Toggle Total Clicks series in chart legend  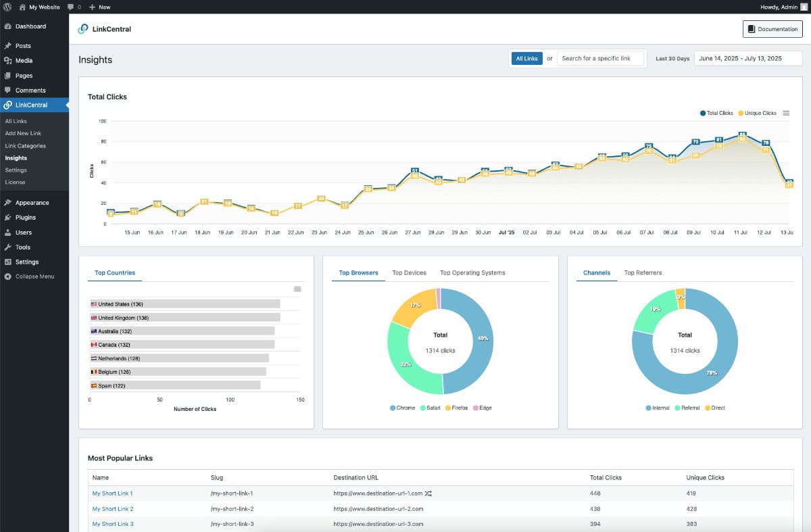[x=716, y=113]
